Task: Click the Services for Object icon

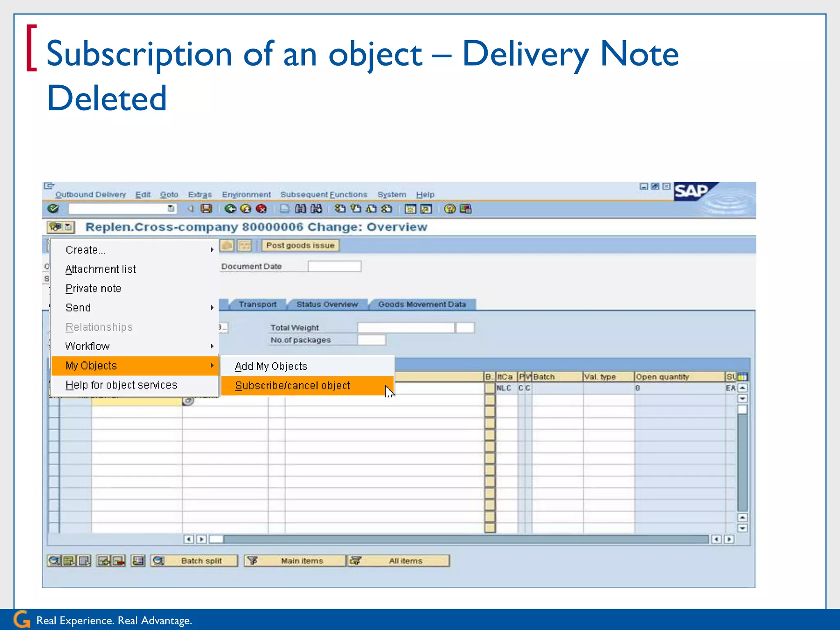Action: click(55, 227)
